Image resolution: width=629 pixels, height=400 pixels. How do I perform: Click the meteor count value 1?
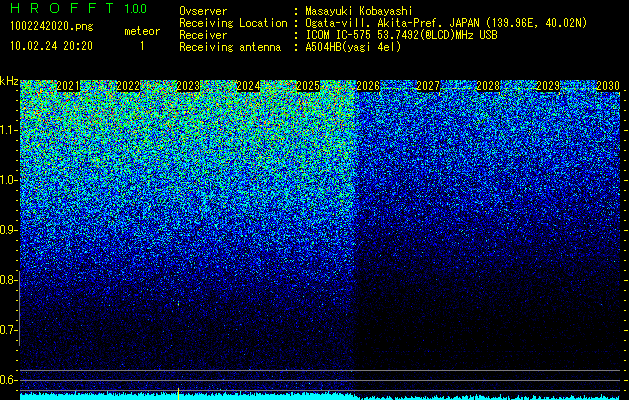click(142, 46)
